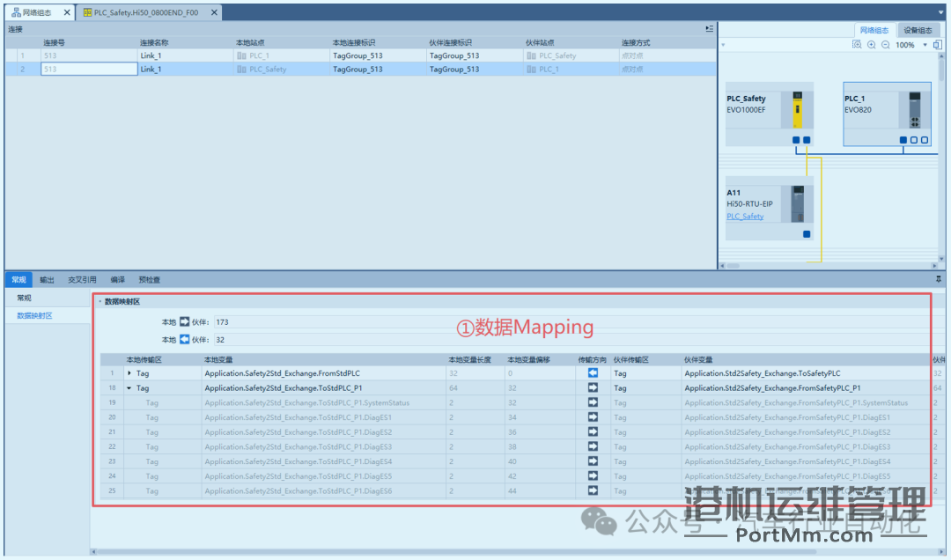Screen dimensions: 951x560
Task: Click the panel pin icon at bottom panel's top right
Action: [x=938, y=279]
